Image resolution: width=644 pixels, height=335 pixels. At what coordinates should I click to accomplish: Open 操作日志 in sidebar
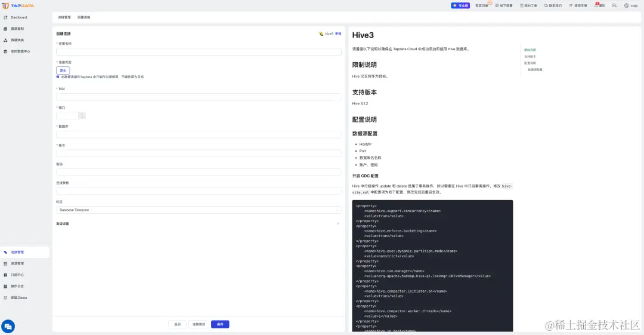pyautogui.click(x=17, y=286)
